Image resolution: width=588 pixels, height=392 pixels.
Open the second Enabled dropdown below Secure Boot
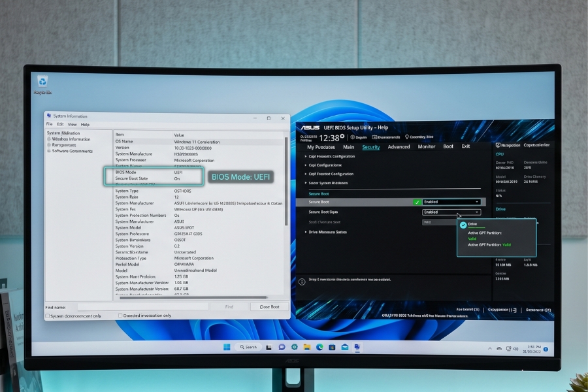point(451,212)
